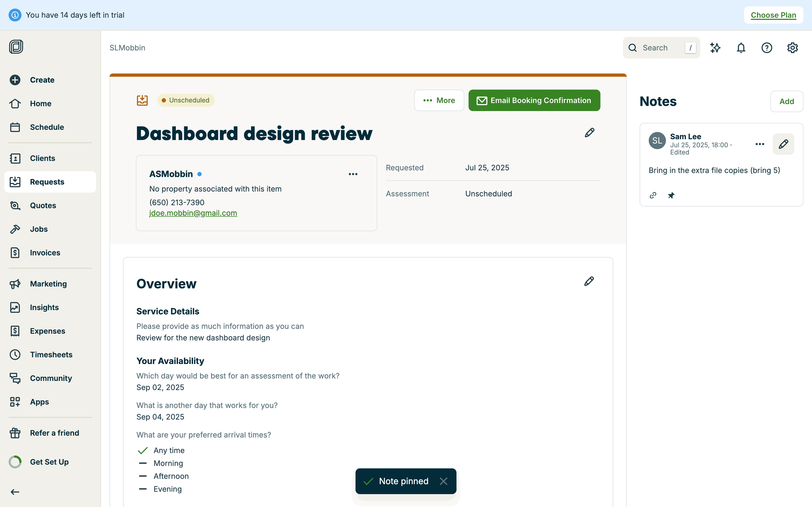Dismiss the Note pinned toast
Viewport: 812px width, 507px height.
[444, 481]
